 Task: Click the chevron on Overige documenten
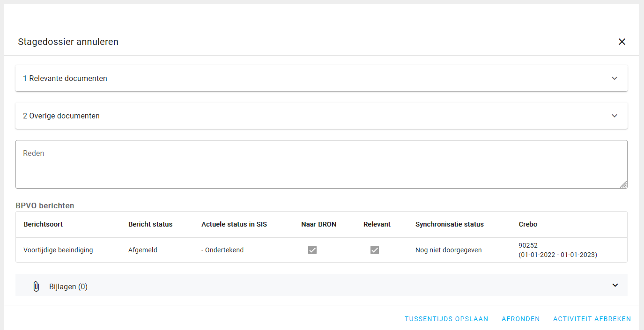tap(614, 116)
